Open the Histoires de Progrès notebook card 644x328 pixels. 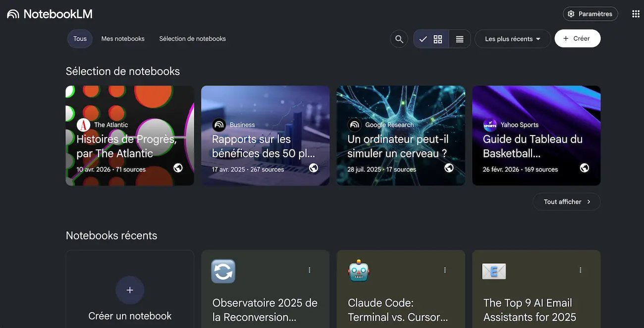(x=130, y=136)
